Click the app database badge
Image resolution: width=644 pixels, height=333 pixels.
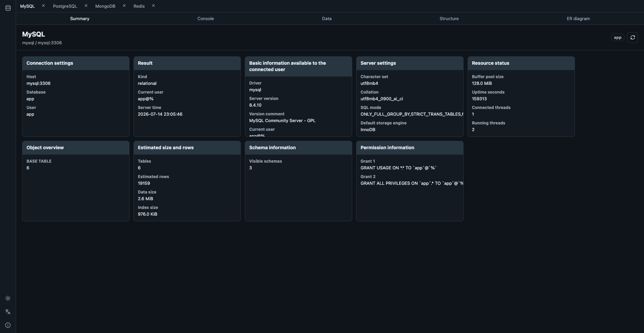click(x=618, y=38)
